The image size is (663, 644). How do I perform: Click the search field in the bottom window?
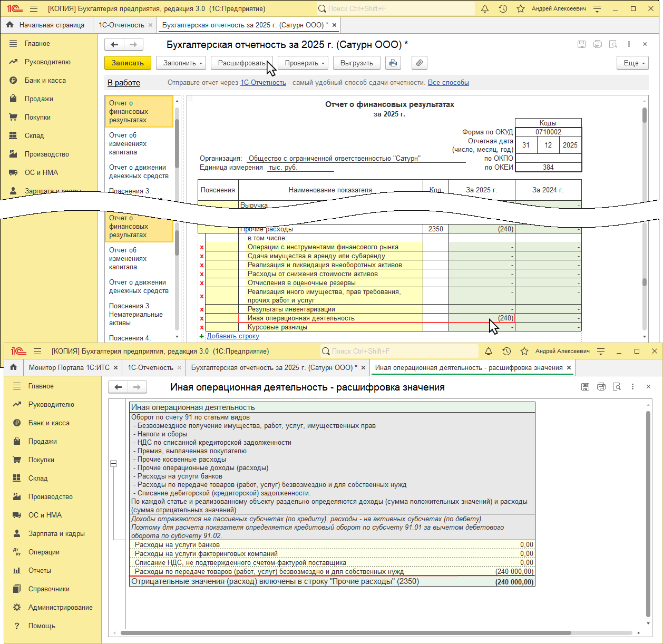tap(399, 351)
